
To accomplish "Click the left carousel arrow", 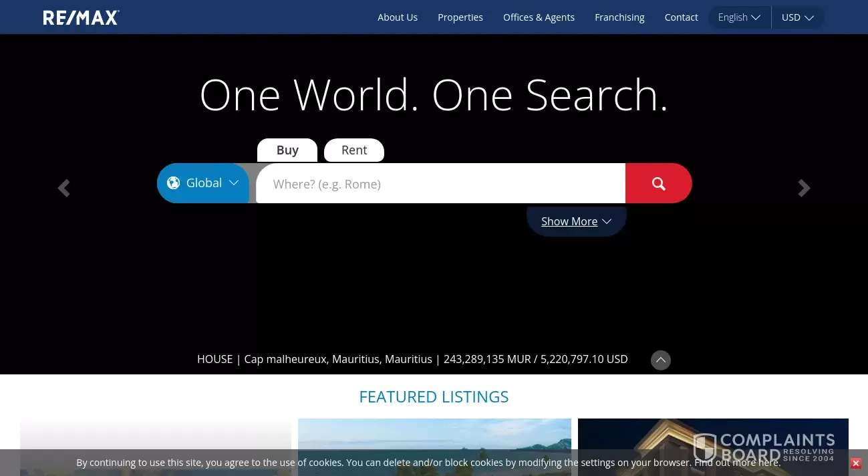I will pos(63,188).
